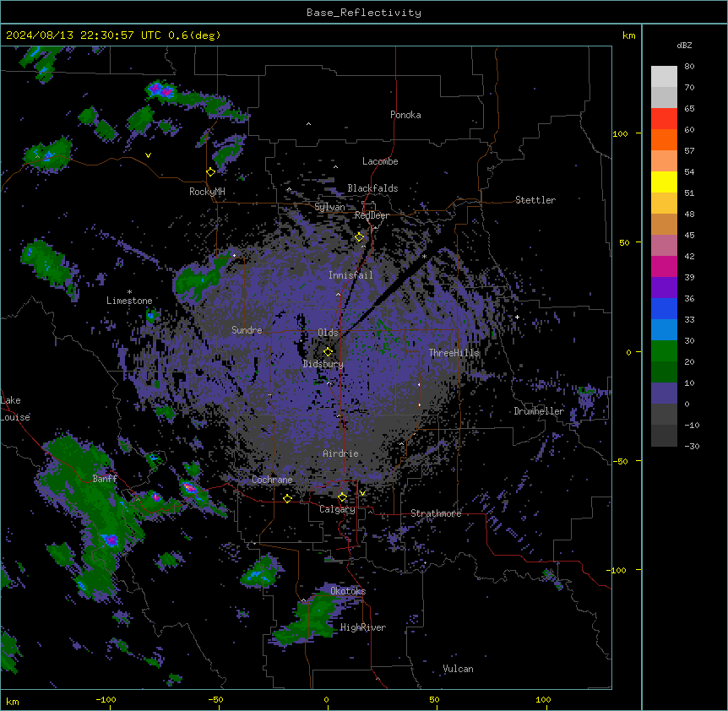The image size is (728, 711).
Task: Click the HighRiver city label
Action: click(363, 627)
